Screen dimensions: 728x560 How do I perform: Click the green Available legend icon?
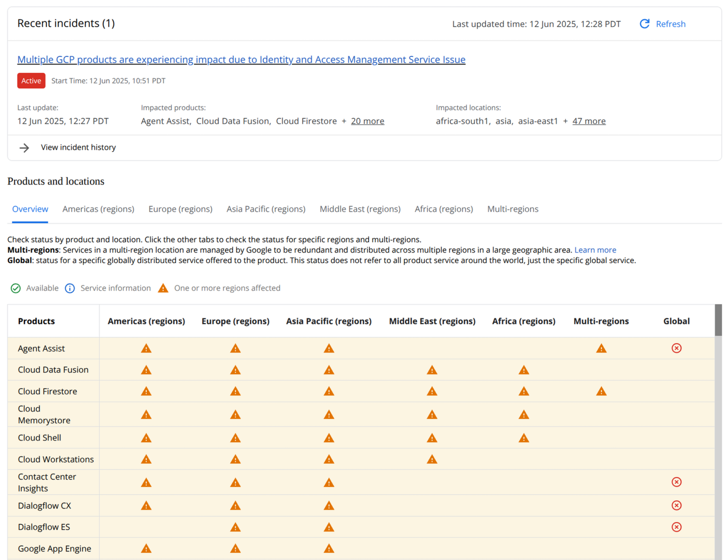click(x=16, y=288)
